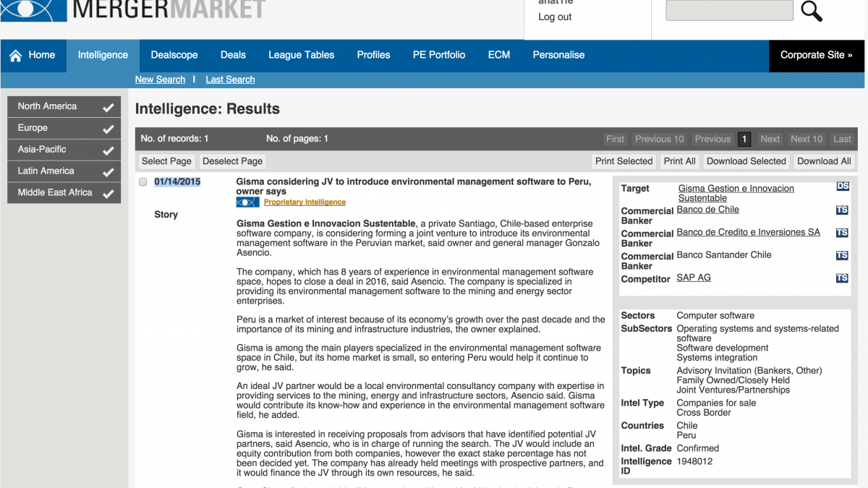The height and width of the screenshot is (488, 868).
Task: Click the Last Search link
Action: 230,80
